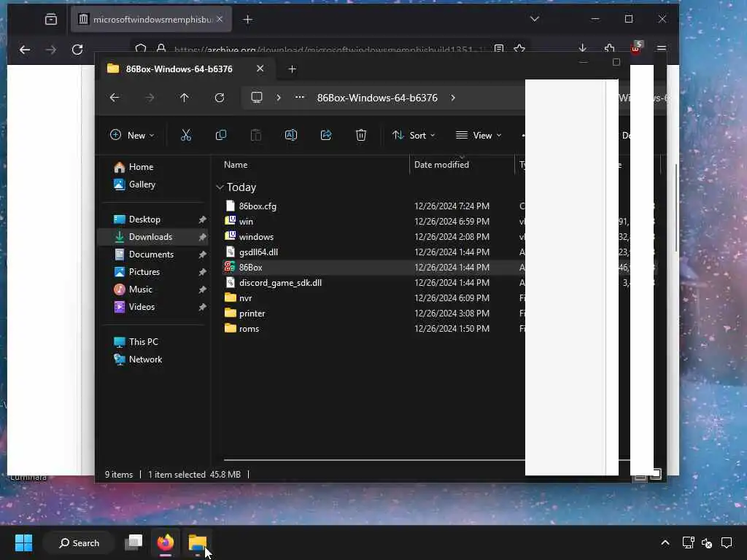The width and height of the screenshot is (747, 560).
Task: Collapse the Today file group
Action: point(220,187)
